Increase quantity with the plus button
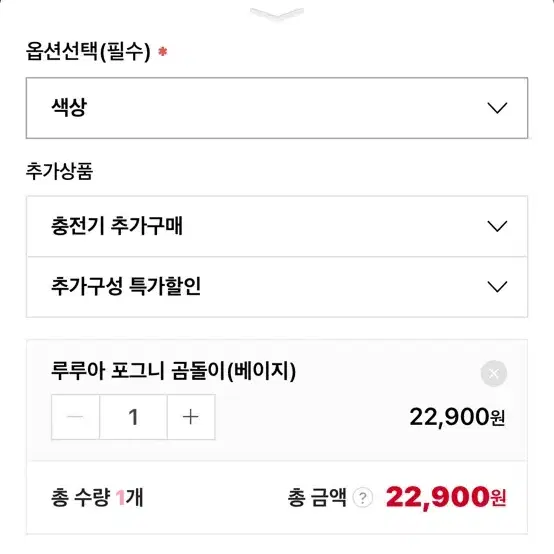 (x=191, y=417)
